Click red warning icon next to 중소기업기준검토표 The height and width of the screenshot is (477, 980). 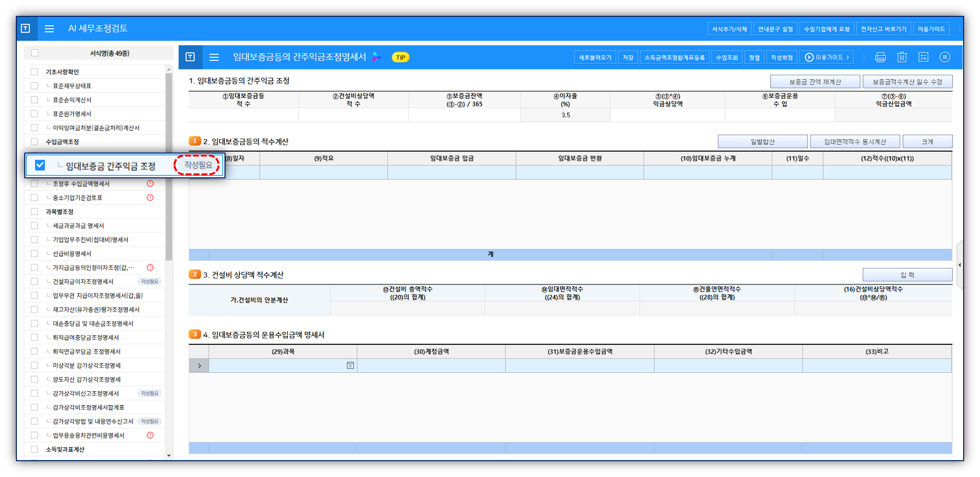click(x=150, y=198)
